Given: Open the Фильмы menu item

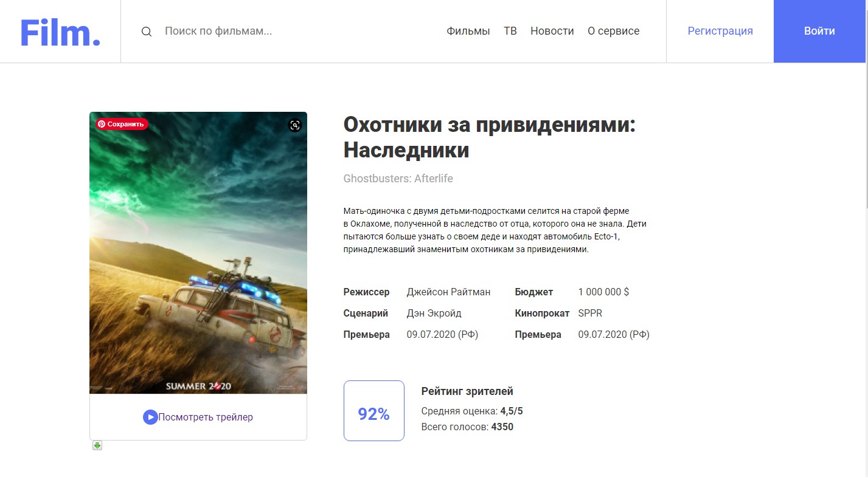Looking at the screenshot, I should [x=468, y=31].
